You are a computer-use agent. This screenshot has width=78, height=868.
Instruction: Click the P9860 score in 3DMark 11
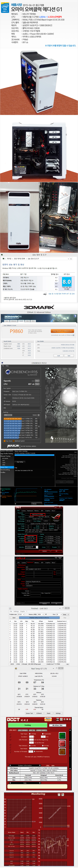click(x=16, y=331)
